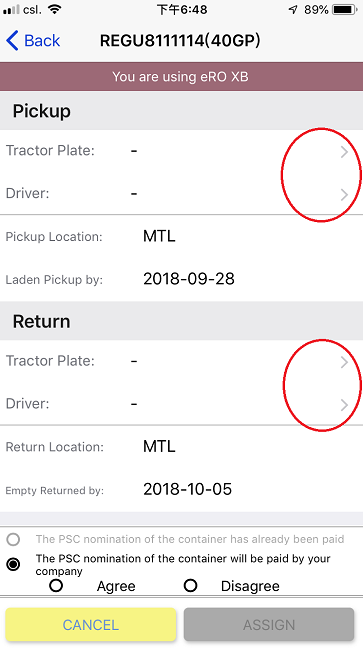Choose the Agree radio button
The width and height of the screenshot is (363, 649).
(56, 586)
